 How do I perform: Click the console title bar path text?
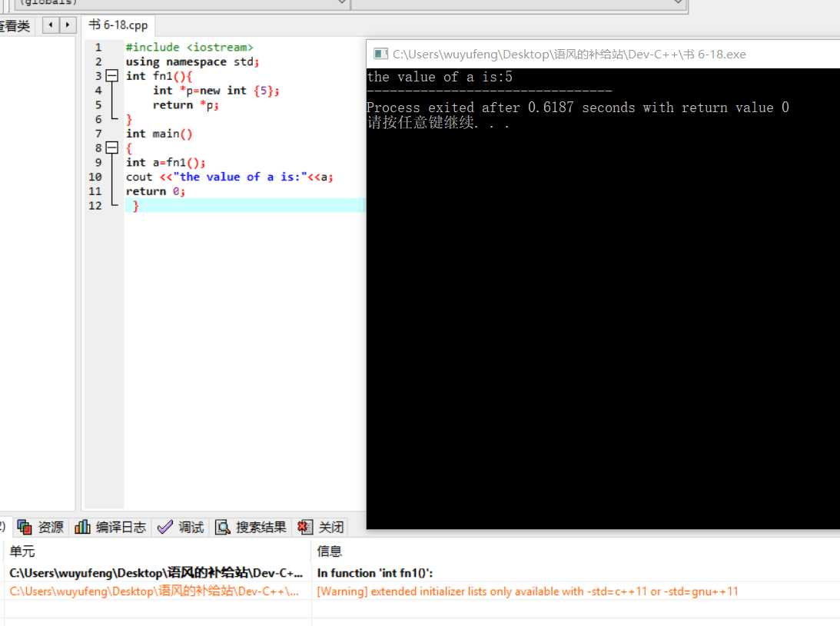pyautogui.click(x=569, y=54)
